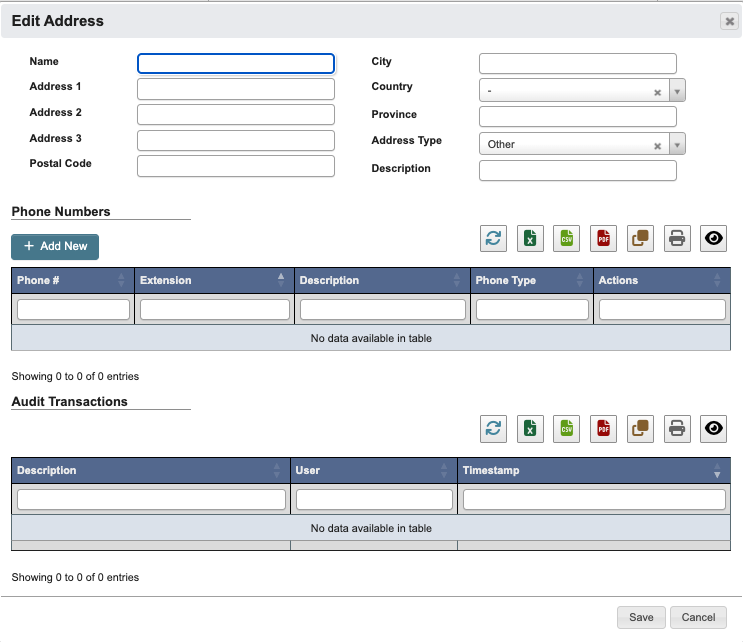
Task: Click the Province input field
Action: coord(578,117)
